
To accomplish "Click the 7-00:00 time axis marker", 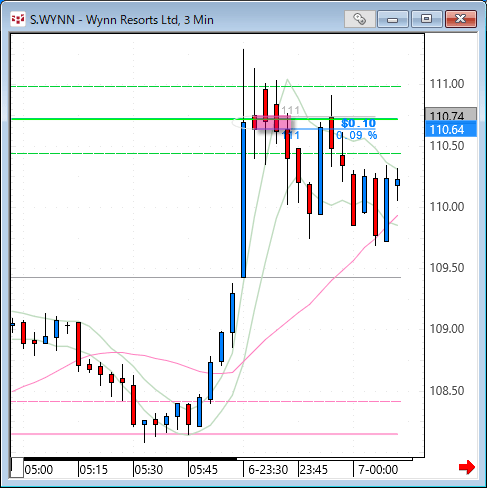I will pyautogui.click(x=378, y=470).
